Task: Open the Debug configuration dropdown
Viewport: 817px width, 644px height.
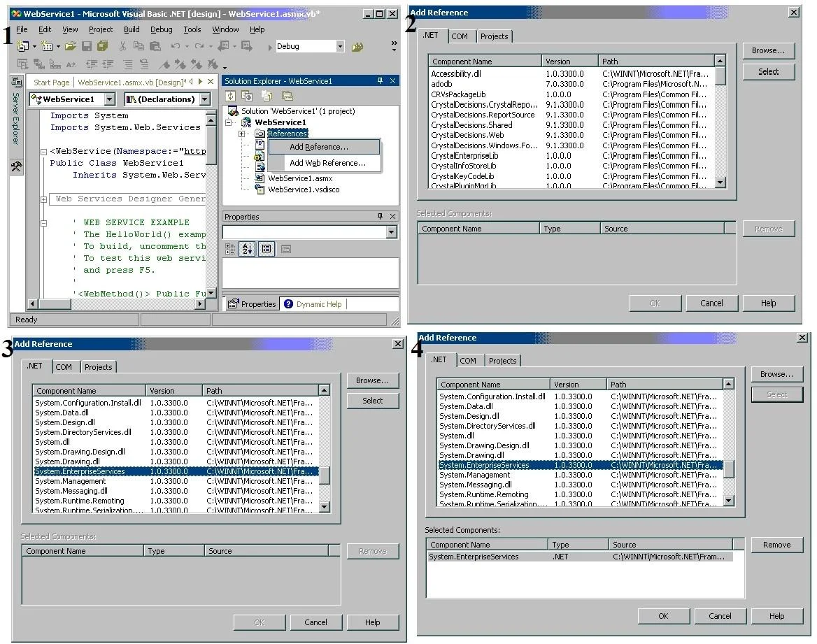Action: (x=340, y=46)
